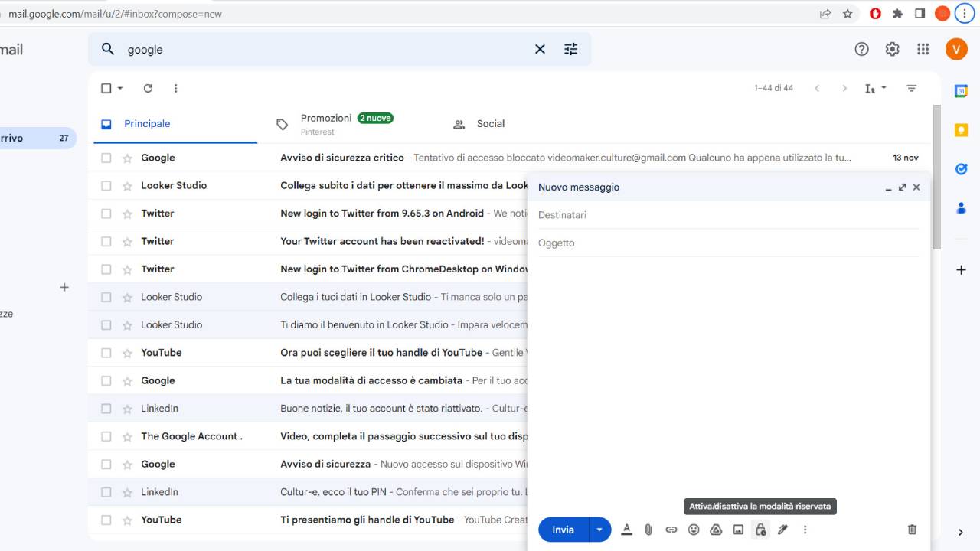Open Ti diamo il benvenuto Looker Studio email
The width and height of the screenshot is (980, 551).
click(364, 324)
